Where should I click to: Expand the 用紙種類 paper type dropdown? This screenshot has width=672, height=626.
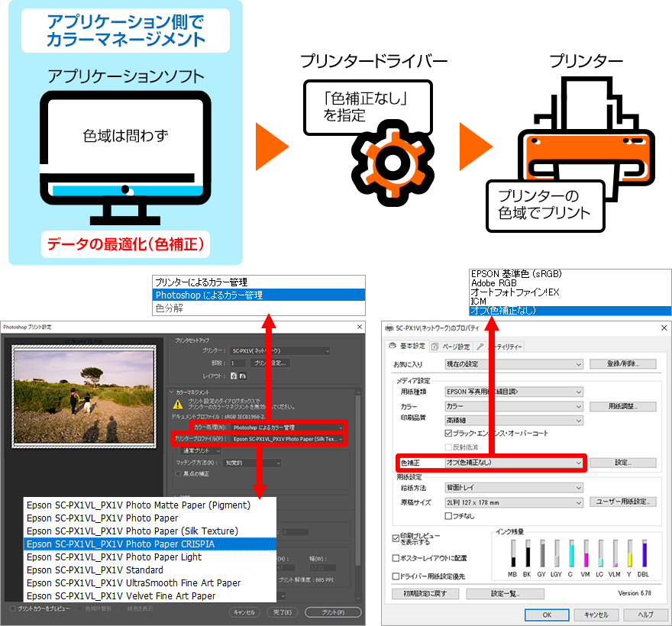tap(513, 392)
